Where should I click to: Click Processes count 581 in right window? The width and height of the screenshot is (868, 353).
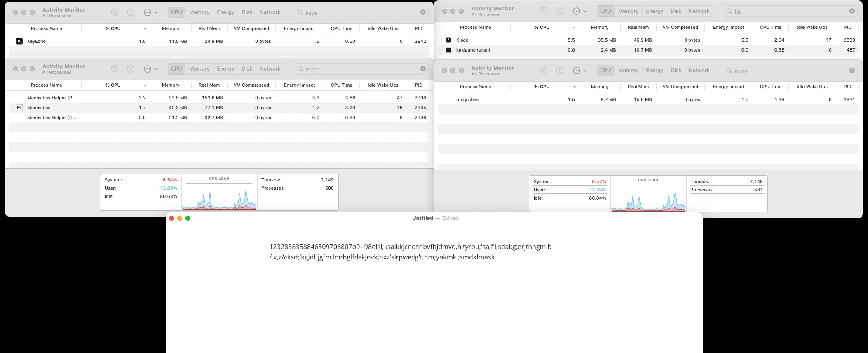pyautogui.click(x=758, y=190)
